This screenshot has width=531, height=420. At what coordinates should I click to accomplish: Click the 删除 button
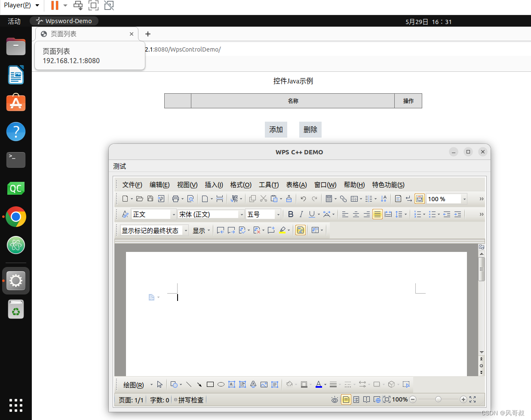310,129
